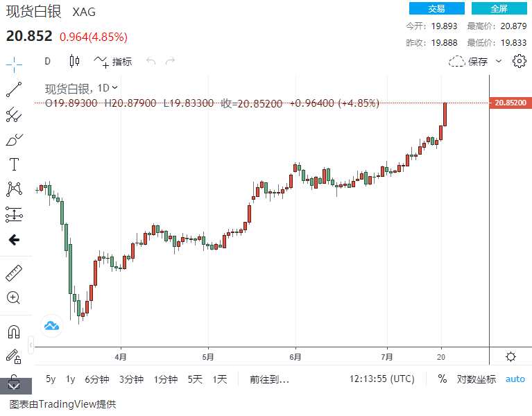Switch to the 1y time range

click(x=71, y=379)
